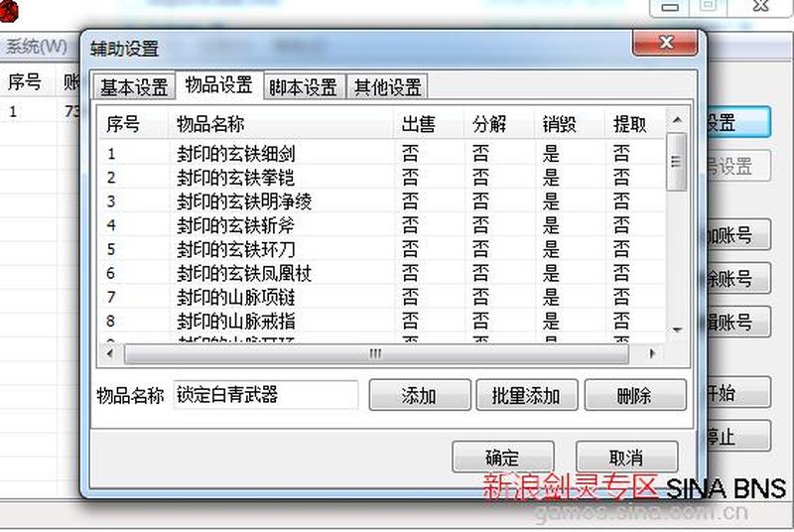Click the 出售 column header
This screenshot has width=794, height=532.
tap(429, 123)
